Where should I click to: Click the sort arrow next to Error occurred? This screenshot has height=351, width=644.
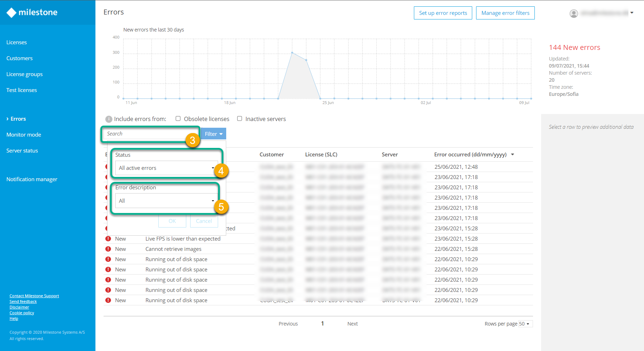[x=513, y=155]
